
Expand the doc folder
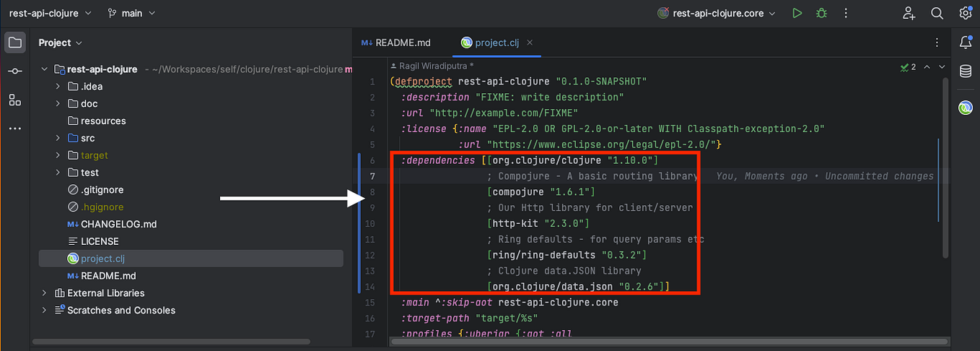58,104
